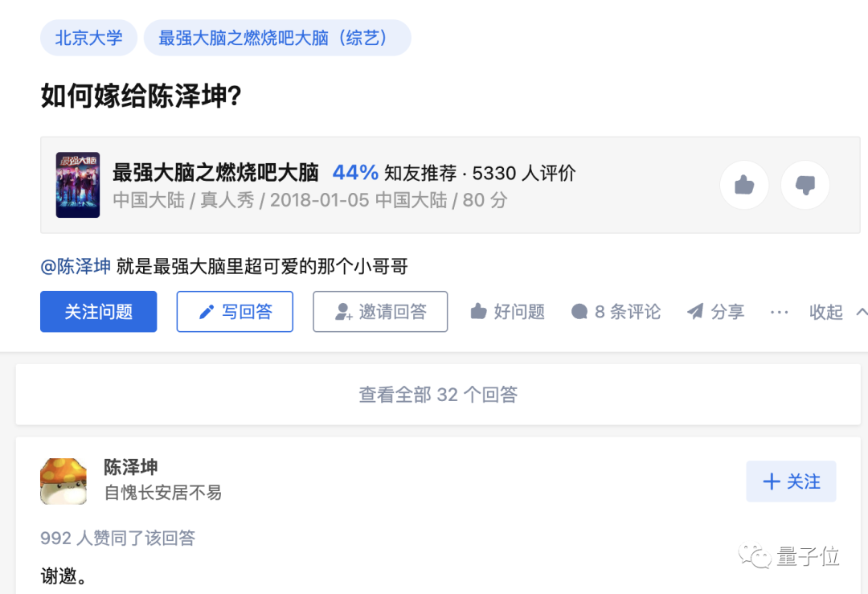Click the blue 关注问题 button
The height and width of the screenshot is (594, 868).
point(99,312)
